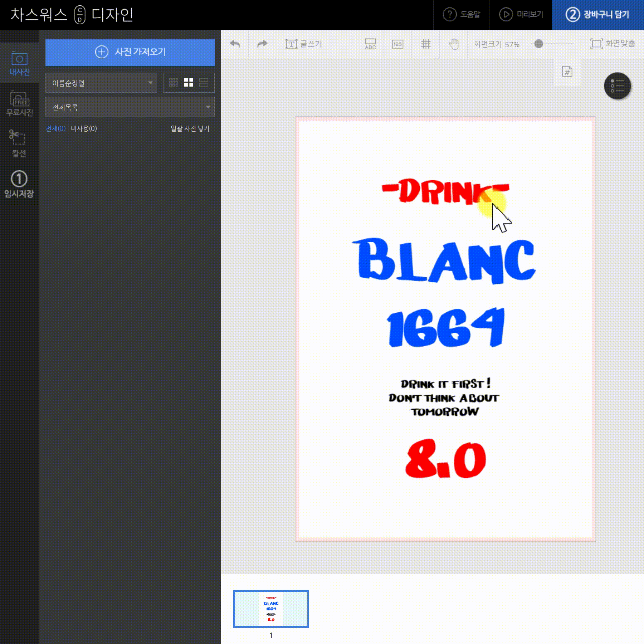Click the ABC text label toolbar icon

370,44
